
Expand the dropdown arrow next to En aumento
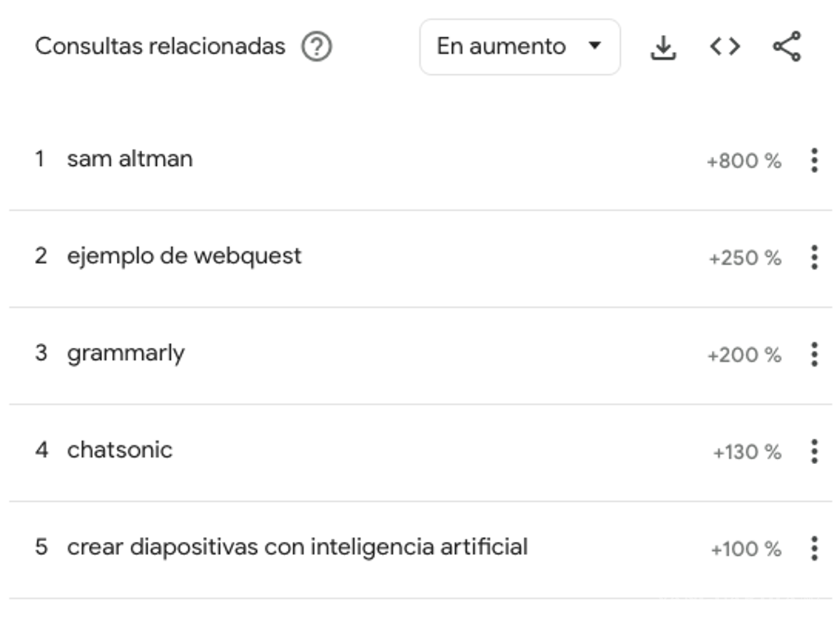[x=595, y=46]
